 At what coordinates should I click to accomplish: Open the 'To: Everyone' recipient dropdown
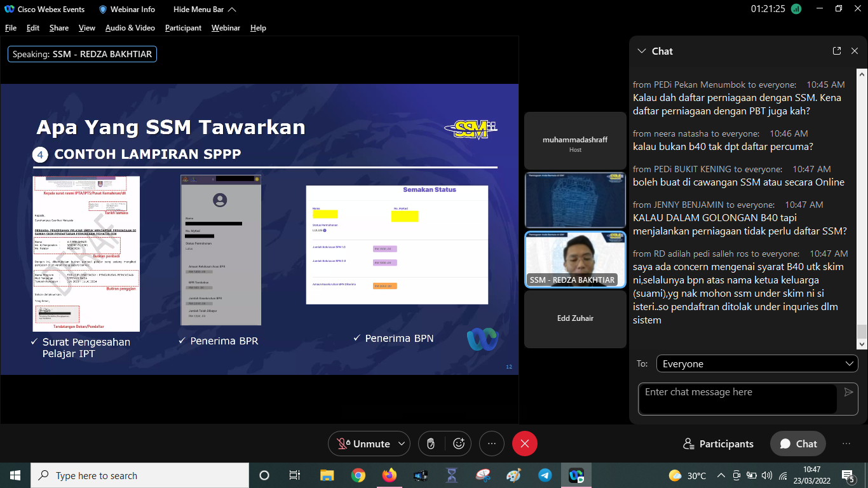tap(757, 363)
